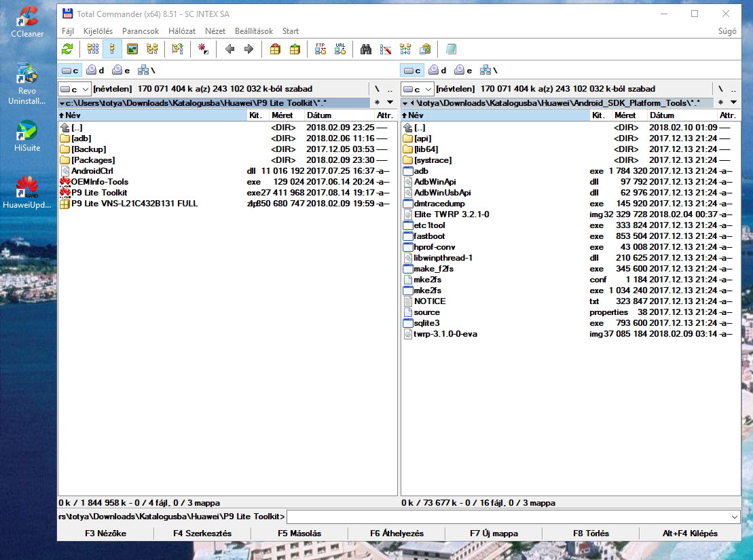The height and width of the screenshot is (560, 753).
Task: Open right panel directory history arrow
Action: [x=733, y=102]
